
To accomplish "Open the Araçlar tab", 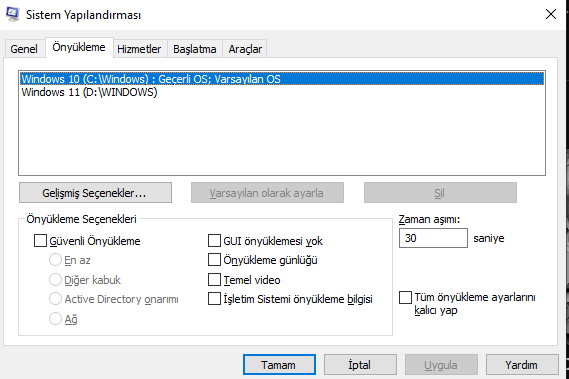I will (245, 49).
